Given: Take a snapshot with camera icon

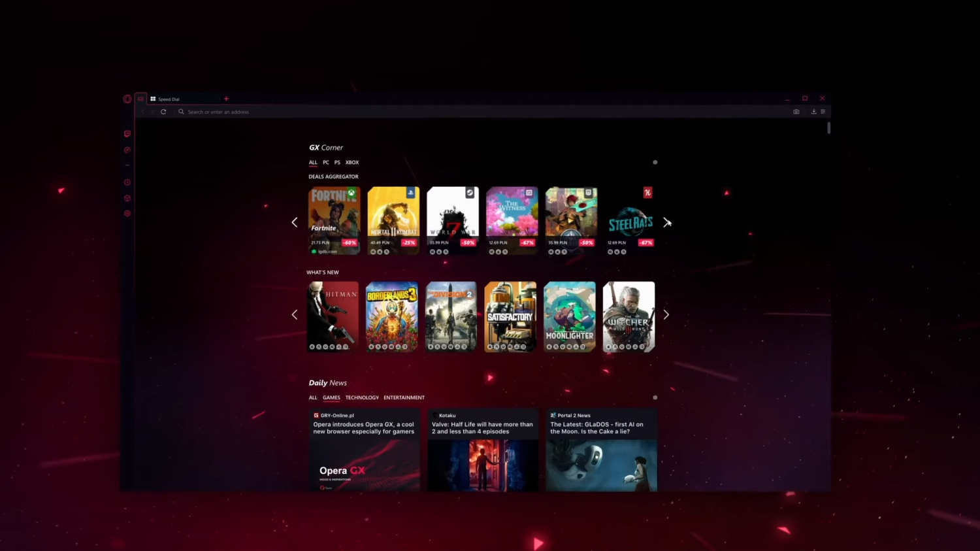Looking at the screenshot, I should pyautogui.click(x=796, y=112).
